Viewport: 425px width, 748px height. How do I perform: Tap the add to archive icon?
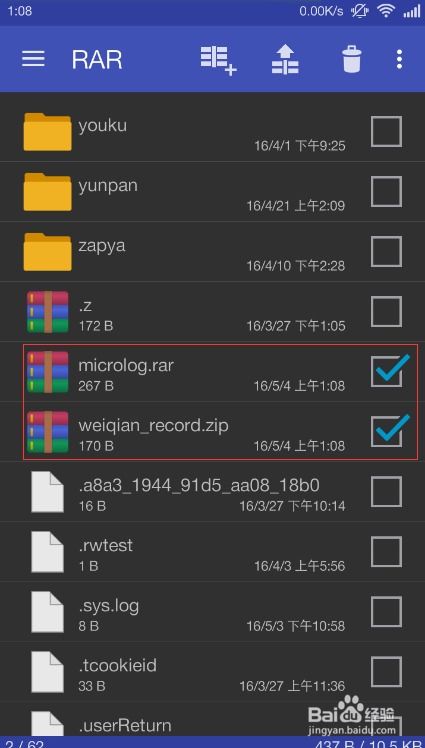(218, 60)
